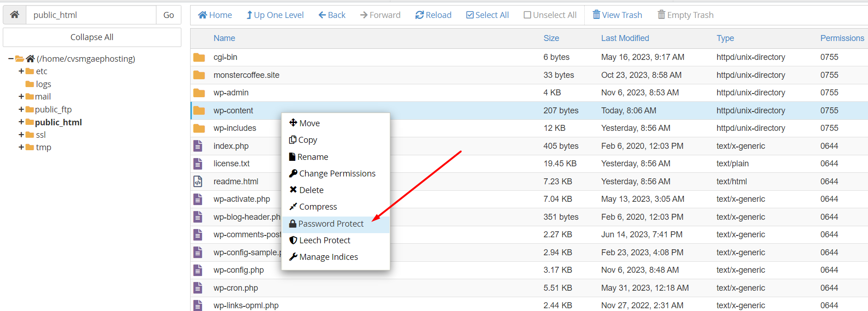Click the cgi-bin folder icon

tap(199, 57)
